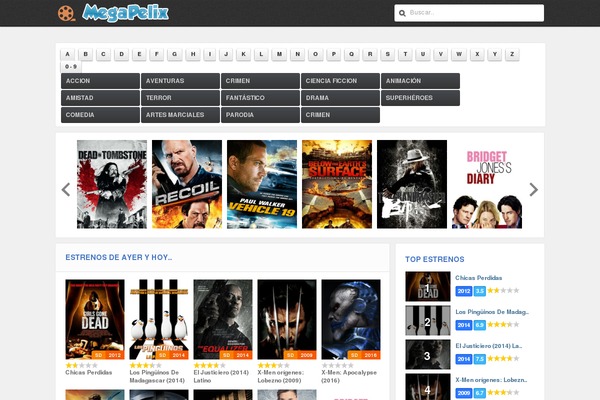Open the Artes Marciales genre
This screenshot has height=400, width=600.
point(180,114)
